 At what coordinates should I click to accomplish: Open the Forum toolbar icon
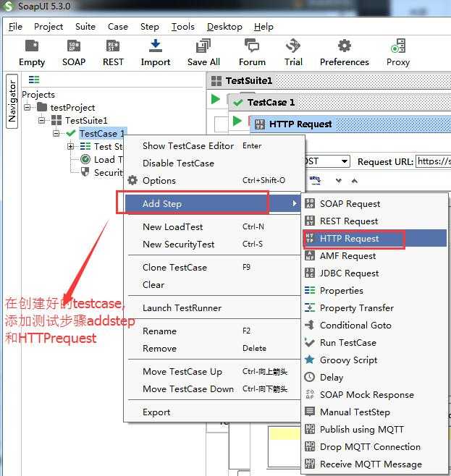coord(252,46)
